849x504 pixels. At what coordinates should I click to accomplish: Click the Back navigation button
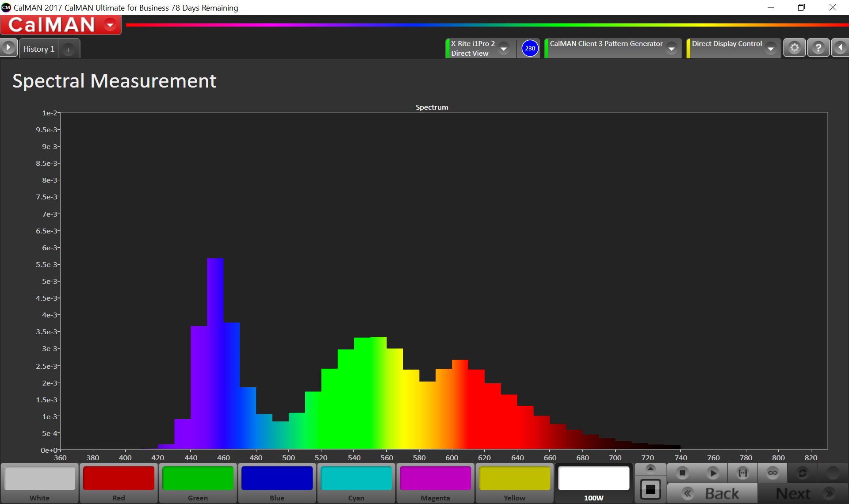[x=712, y=493]
